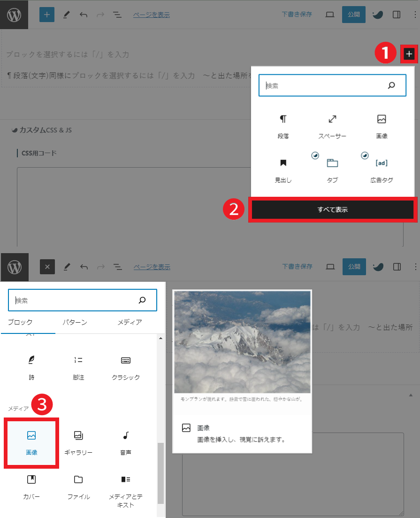Toggle the blue plus block inserter

pyautogui.click(x=46, y=15)
